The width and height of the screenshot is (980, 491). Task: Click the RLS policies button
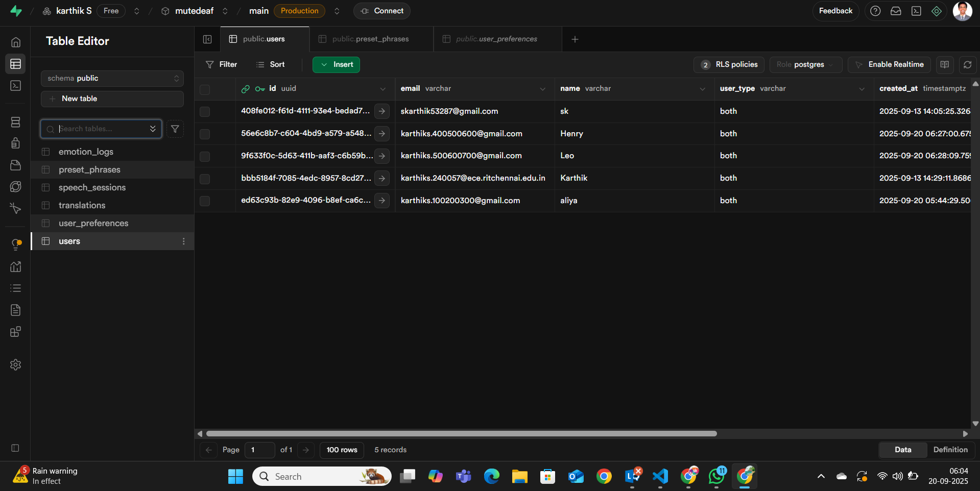click(729, 65)
